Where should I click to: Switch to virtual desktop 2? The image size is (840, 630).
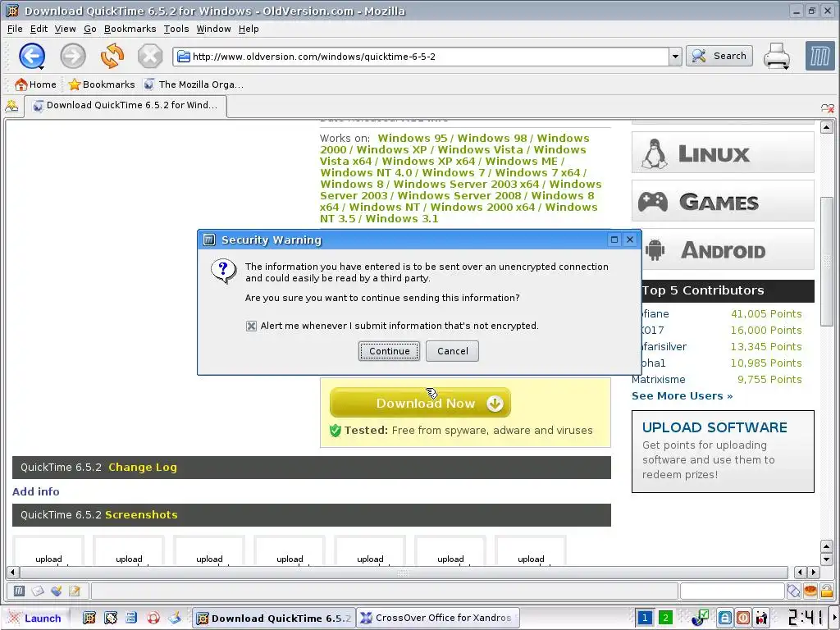665,619
